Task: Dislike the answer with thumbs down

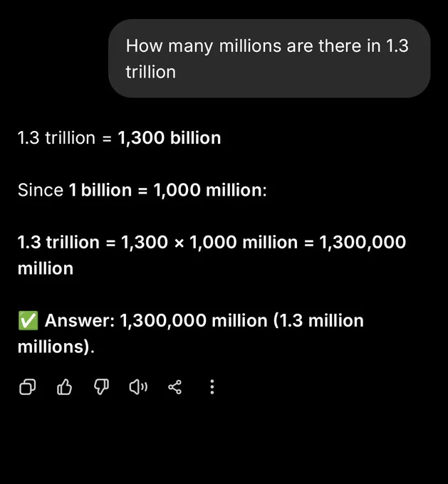Action: click(101, 386)
